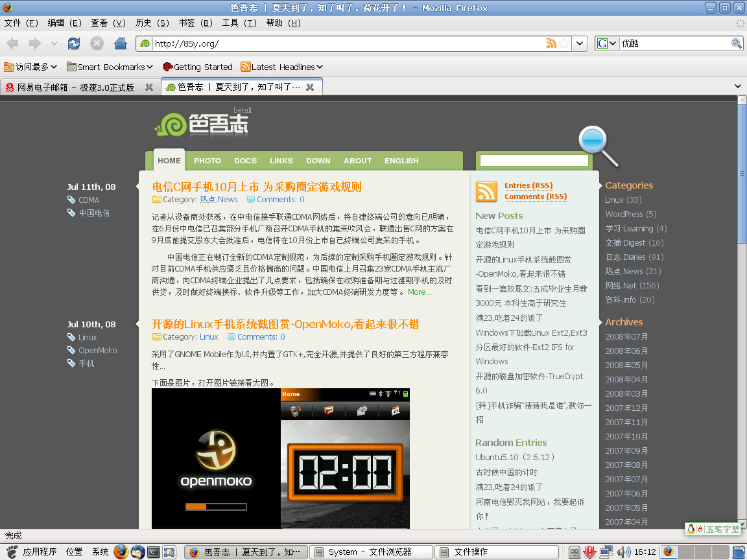Screen dimensions: 747x560
Task: Open the 书签 (B) menu
Action: click(196, 23)
